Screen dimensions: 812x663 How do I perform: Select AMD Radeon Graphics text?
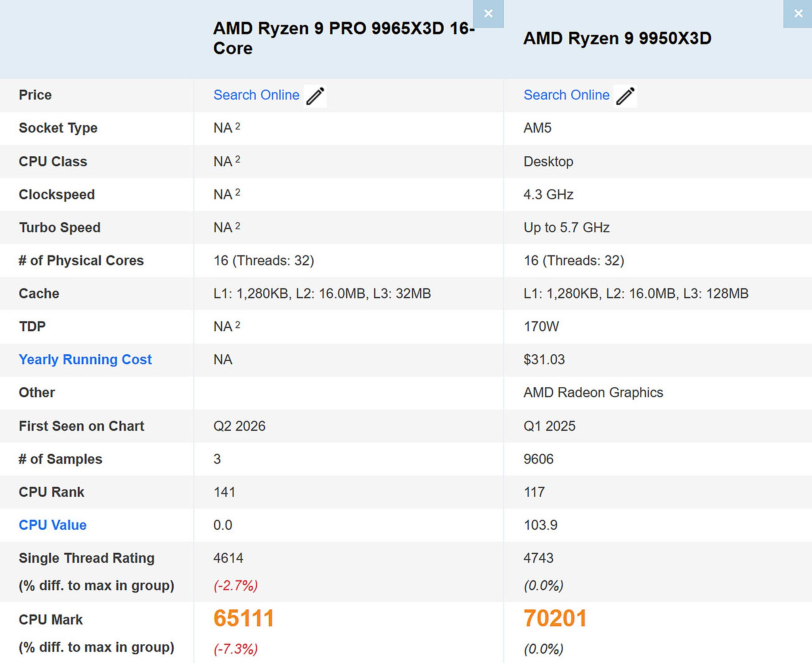(593, 392)
